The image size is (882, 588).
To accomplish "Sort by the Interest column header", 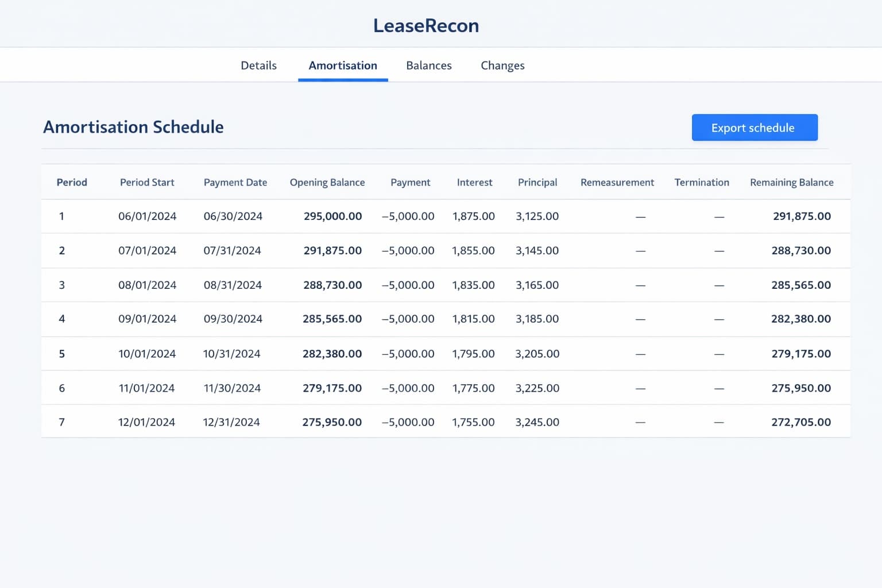I will tap(474, 182).
